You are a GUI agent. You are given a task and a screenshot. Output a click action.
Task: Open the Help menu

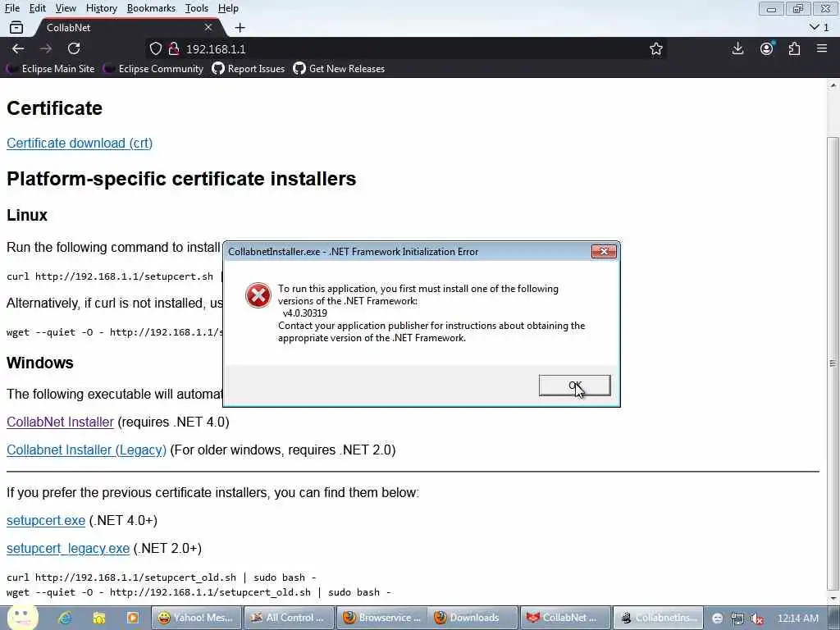coord(228,8)
